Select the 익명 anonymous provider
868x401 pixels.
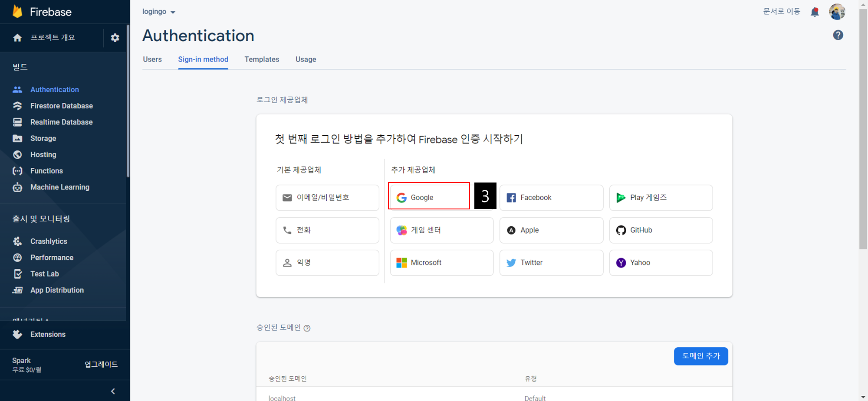point(327,263)
